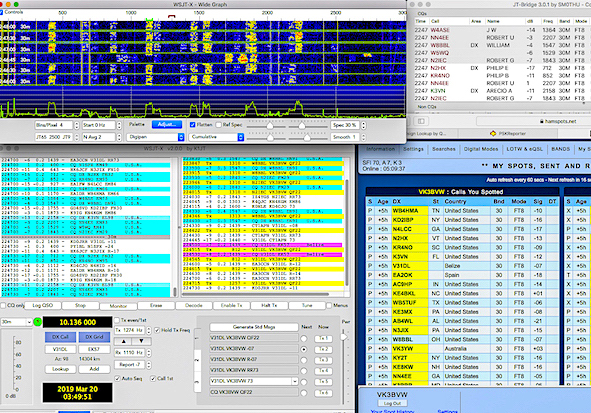Click the up arrow frequency shift button
The image size is (591, 413).
[124, 341]
